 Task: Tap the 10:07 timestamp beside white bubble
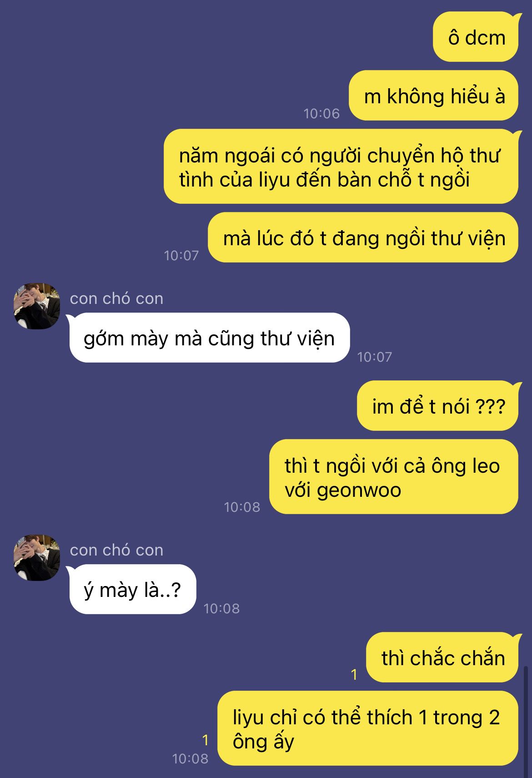click(x=374, y=357)
